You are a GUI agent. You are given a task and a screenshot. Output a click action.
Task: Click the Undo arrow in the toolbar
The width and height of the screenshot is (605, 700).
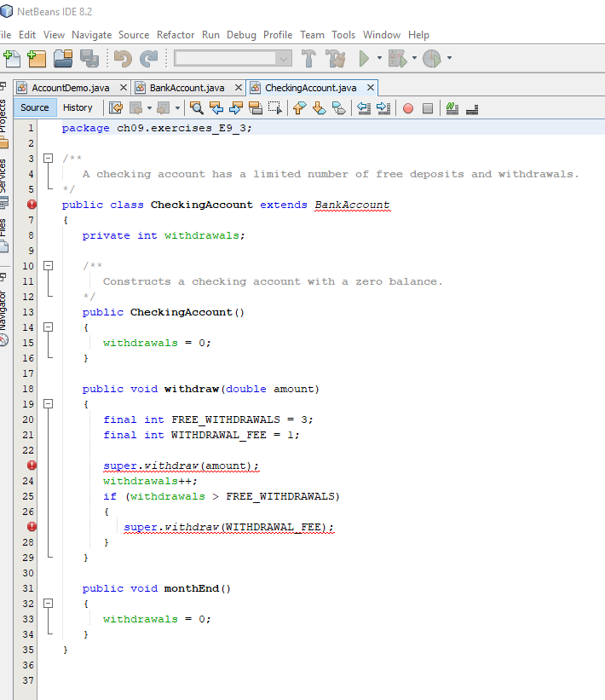pyautogui.click(x=123, y=59)
